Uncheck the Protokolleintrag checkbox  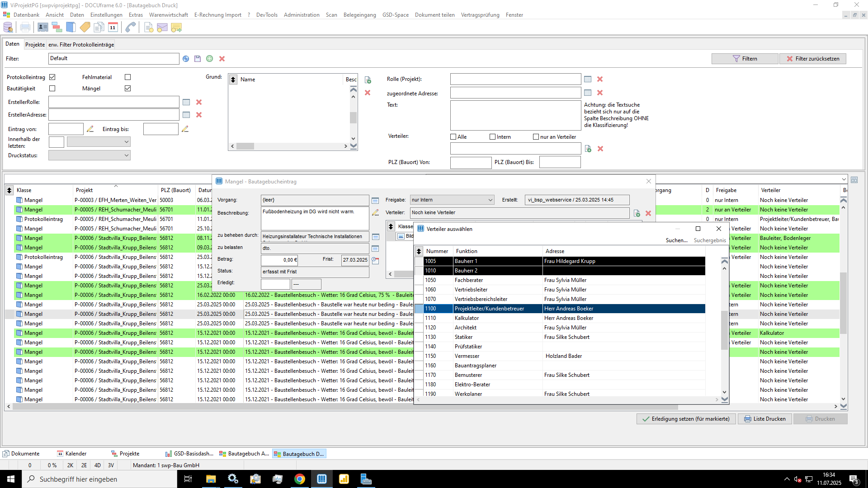pyautogui.click(x=52, y=77)
